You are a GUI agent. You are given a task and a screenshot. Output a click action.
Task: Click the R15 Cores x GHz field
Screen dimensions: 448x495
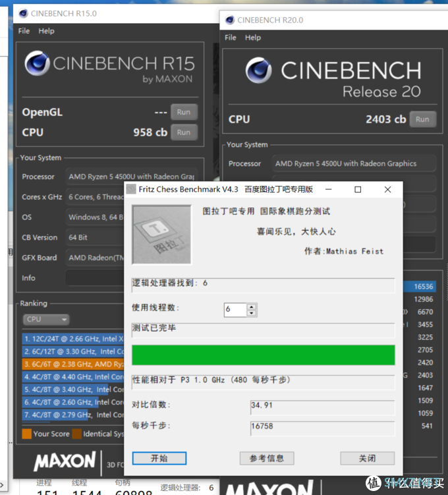click(x=95, y=196)
